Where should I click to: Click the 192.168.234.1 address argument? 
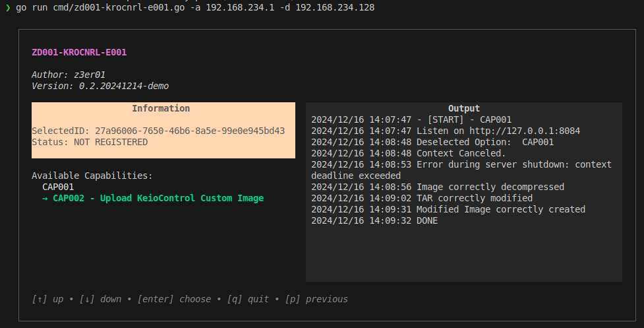(x=240, y=7)
